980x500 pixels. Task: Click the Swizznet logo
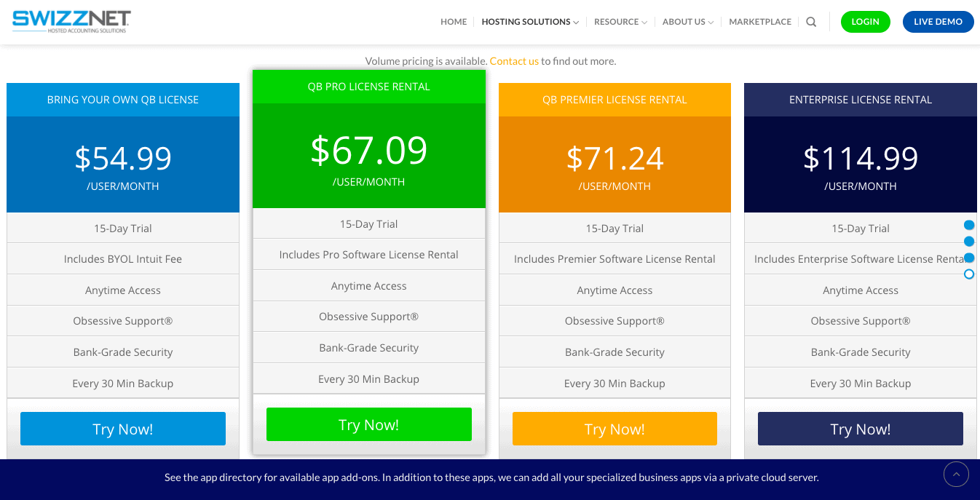[x=71, y=21]
